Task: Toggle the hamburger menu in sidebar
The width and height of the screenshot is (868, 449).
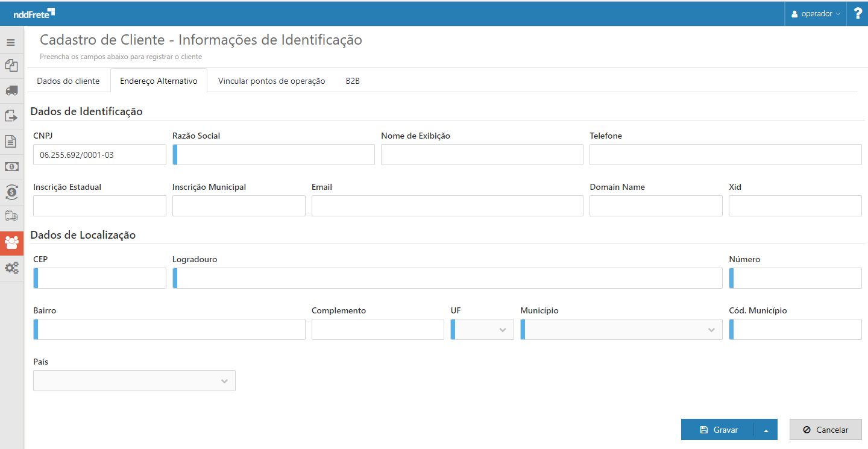Action: pyautogui.click(x=11, y=43)
